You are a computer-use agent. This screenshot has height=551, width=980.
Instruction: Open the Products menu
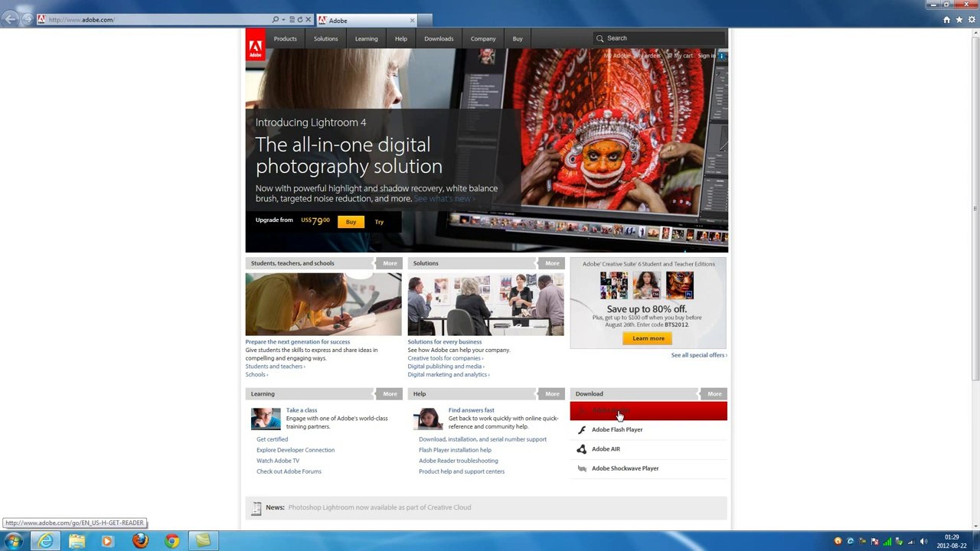coord(285,39)
